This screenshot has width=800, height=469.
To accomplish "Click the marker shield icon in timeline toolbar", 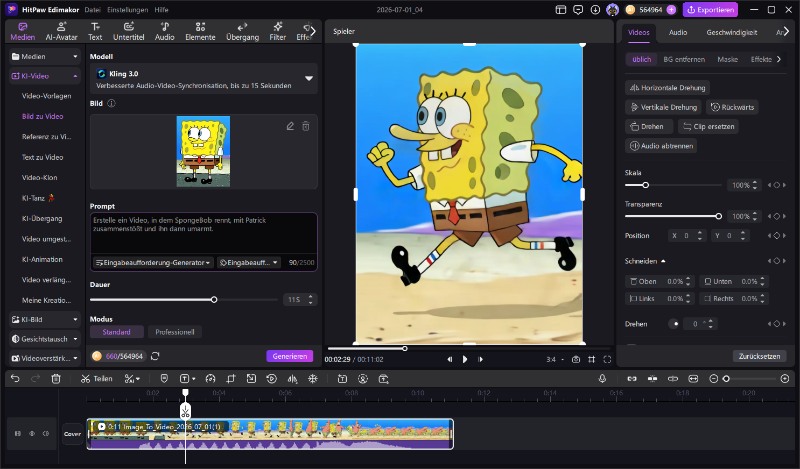I will (164, 379).
